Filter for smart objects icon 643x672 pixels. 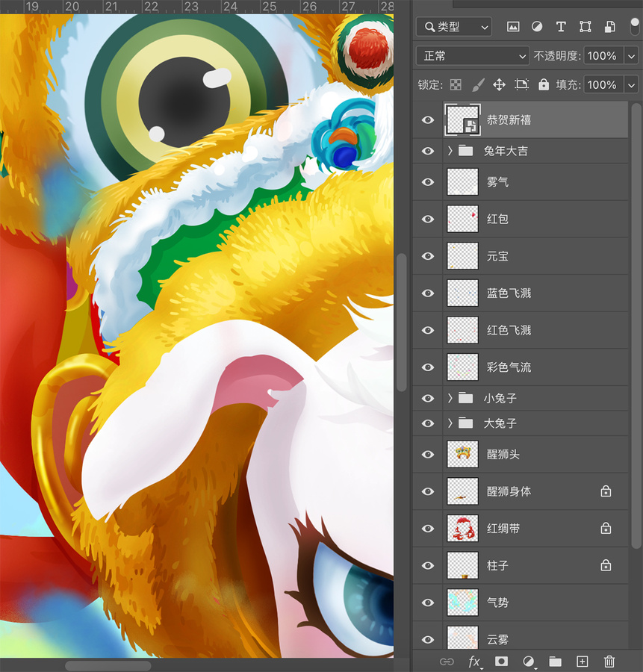point(609,27)
